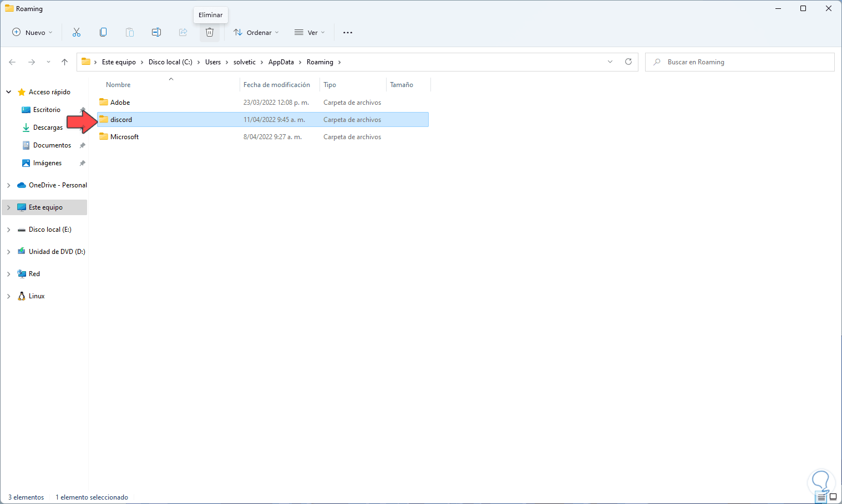842x504 pixels.
Task: Expand the Unidad de DVD (D:) node
Action: pos(9,252)
